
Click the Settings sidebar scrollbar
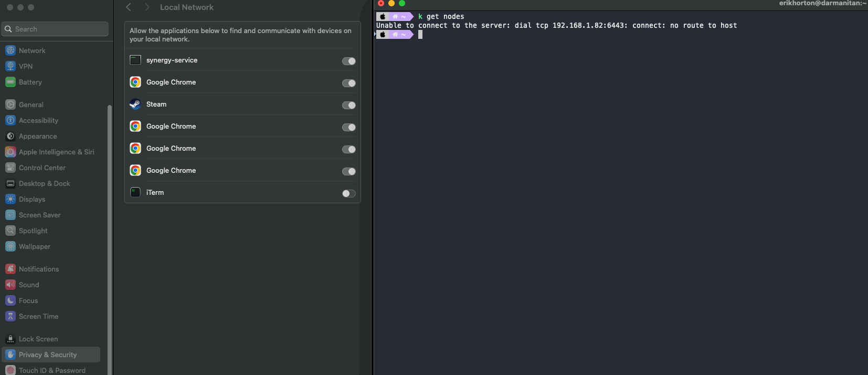pos(110,239)
